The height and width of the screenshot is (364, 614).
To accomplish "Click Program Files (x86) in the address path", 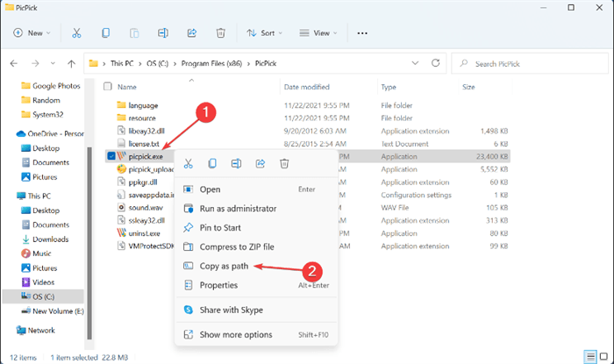I will pyautogui.click(x=211, y=63).
